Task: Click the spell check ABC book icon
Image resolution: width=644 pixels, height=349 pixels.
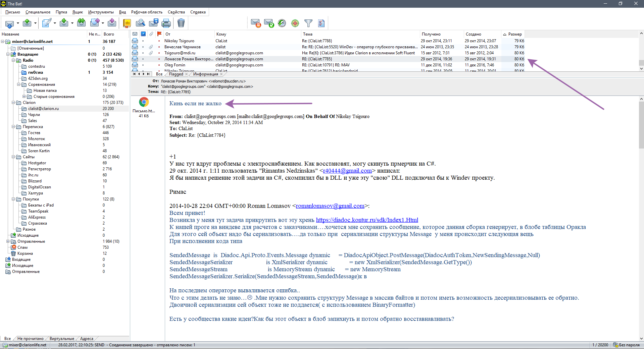Action: tap(127, 23)
